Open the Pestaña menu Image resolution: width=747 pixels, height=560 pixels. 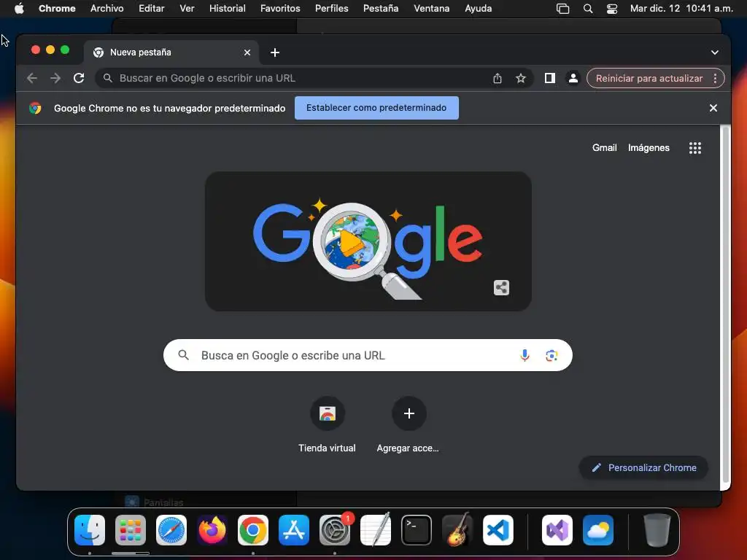(x=381, y=8)
